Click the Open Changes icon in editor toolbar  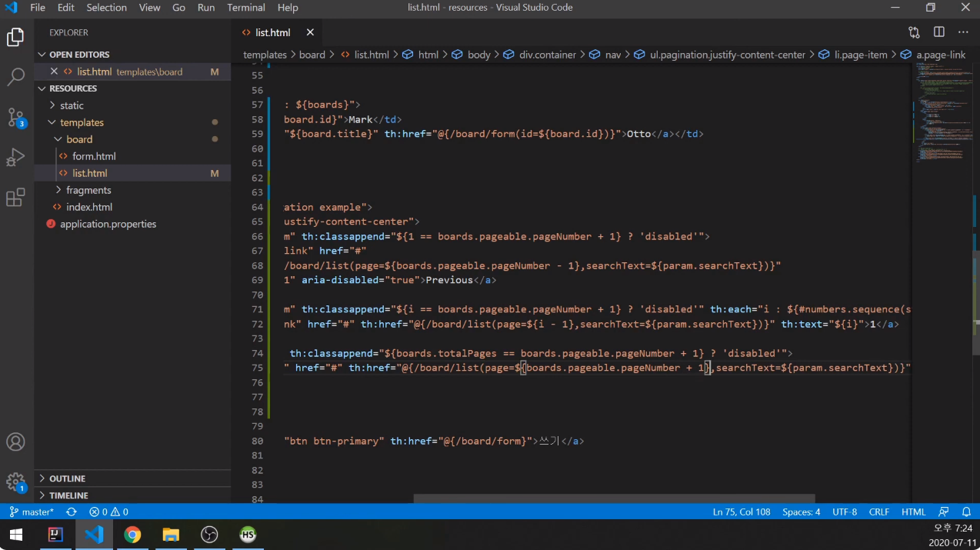914,32
